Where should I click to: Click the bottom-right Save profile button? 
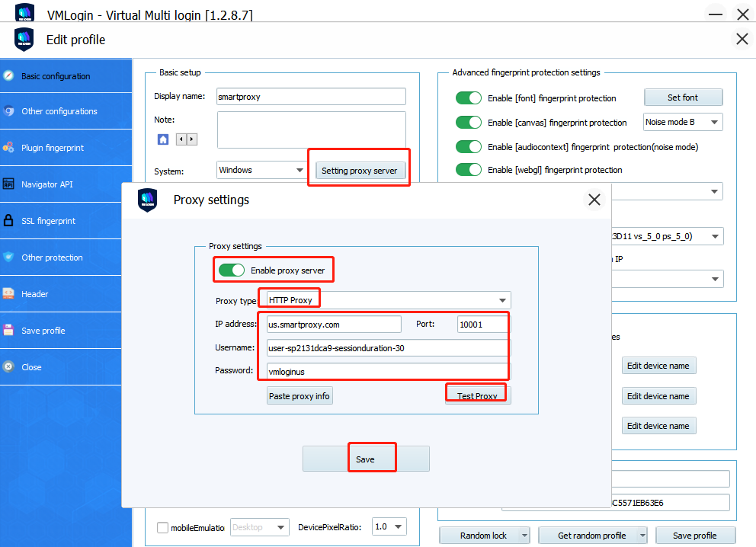click(x=695, y=536)
